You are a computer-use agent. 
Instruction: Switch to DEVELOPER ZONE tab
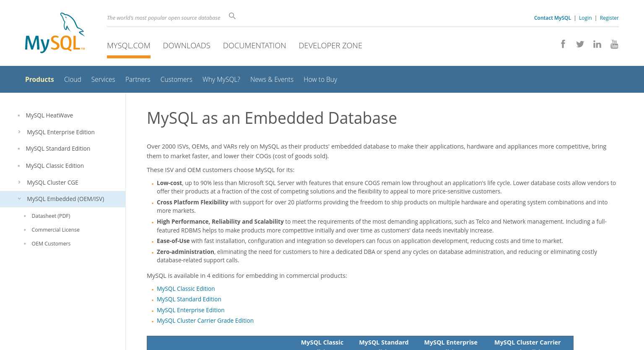tap(330, 45)
